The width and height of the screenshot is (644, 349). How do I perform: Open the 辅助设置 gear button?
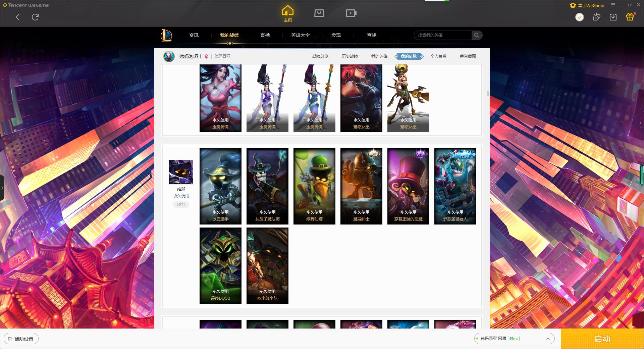click(x=21, y=339)
